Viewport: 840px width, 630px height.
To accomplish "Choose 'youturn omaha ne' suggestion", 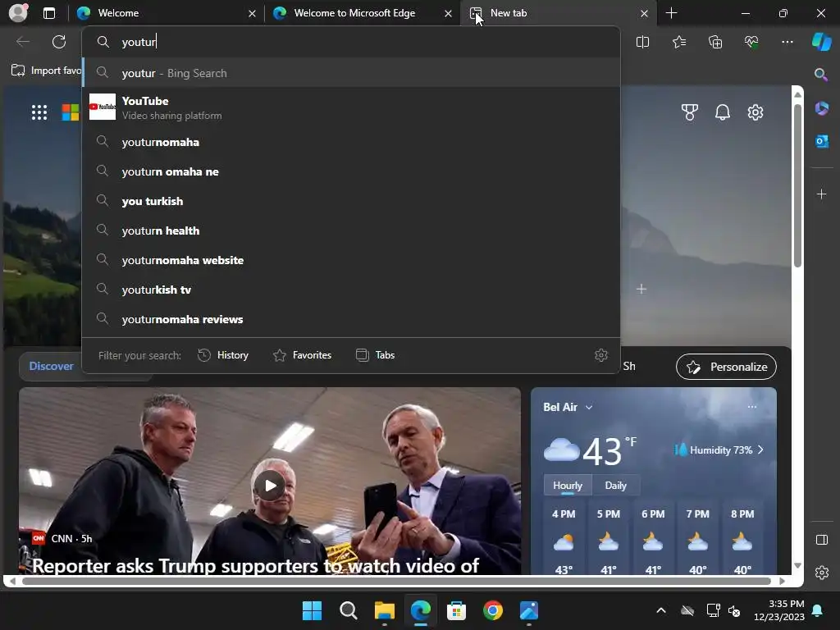I will [351, 171].
